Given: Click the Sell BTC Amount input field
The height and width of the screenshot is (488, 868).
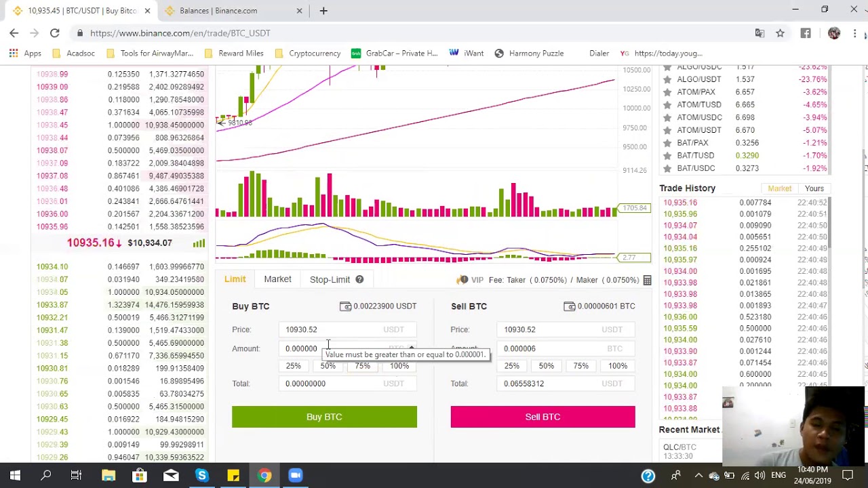Looking at the screenshot, I should [x=567, y=348].
